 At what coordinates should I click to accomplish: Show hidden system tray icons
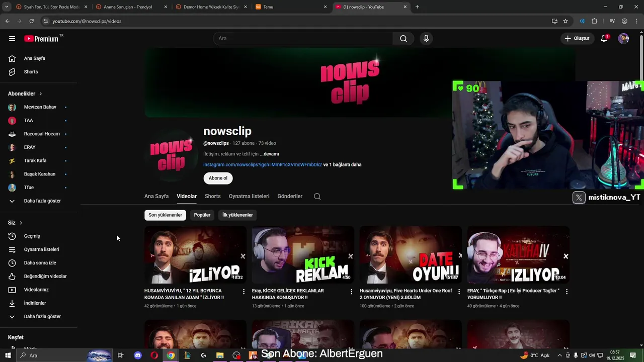click(559, 355)
